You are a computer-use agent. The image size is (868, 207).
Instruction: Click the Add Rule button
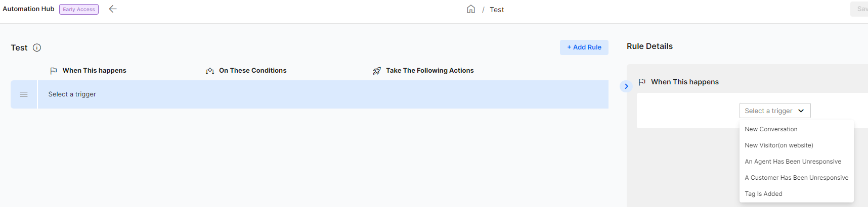[x=584, y=47]
